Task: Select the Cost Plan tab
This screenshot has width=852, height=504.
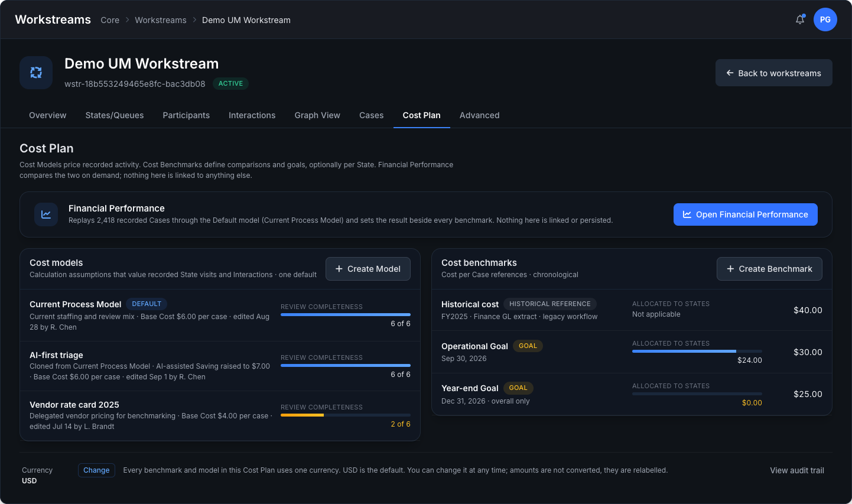Action: click(422, 115)
